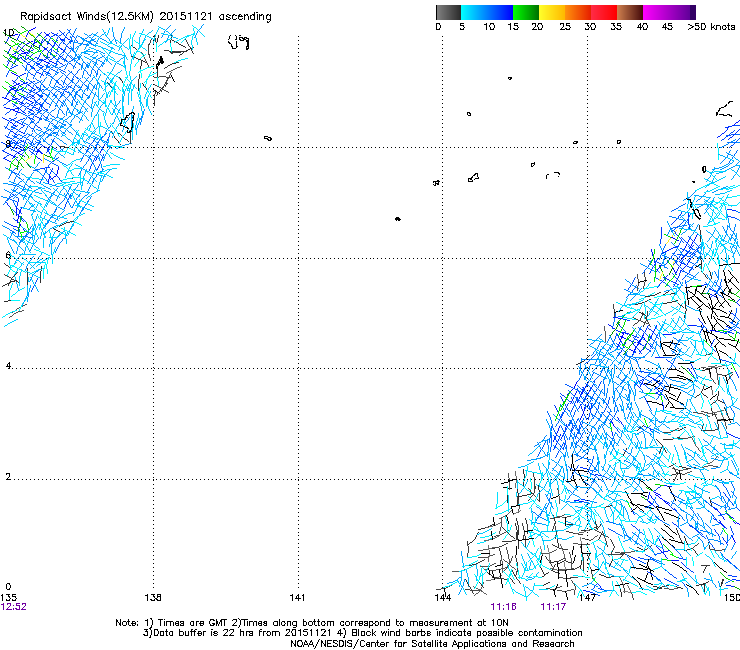Click longitude label 141
The height and width of the screenshot is (650, 740).
tap(297, 598)
